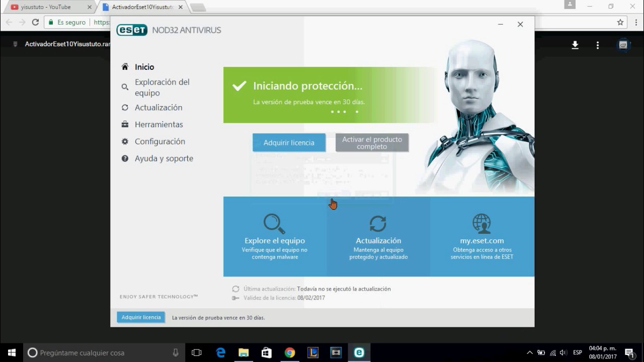Open Ayuda y soporte

pos(164,159)
